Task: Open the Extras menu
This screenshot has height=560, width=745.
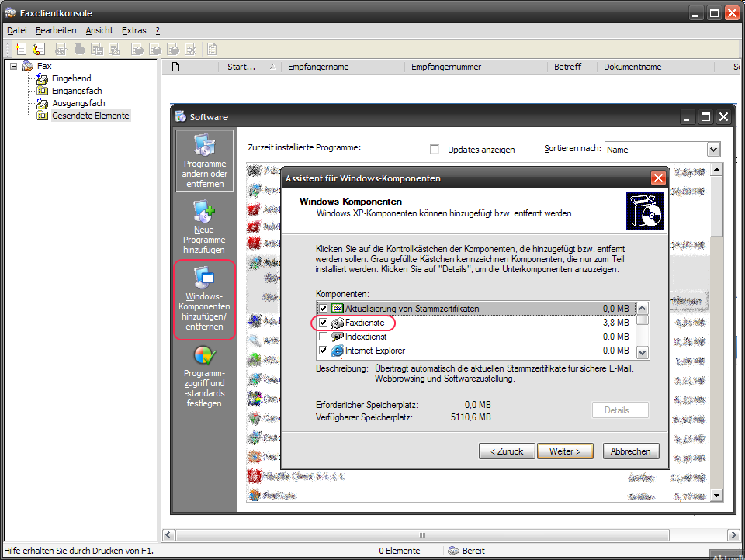Action: coord(134,30)
